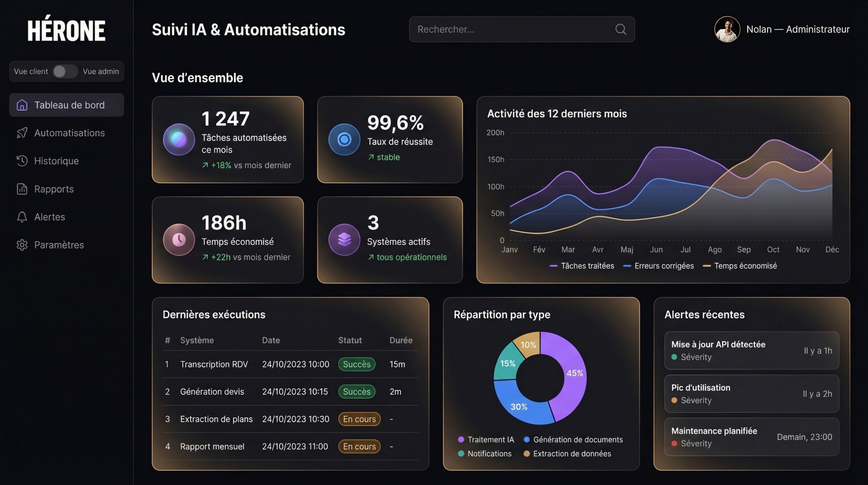Click the rocket icon beside Automatisations
The height and width of the screenshot is (485, 868).
pos(22,133)
